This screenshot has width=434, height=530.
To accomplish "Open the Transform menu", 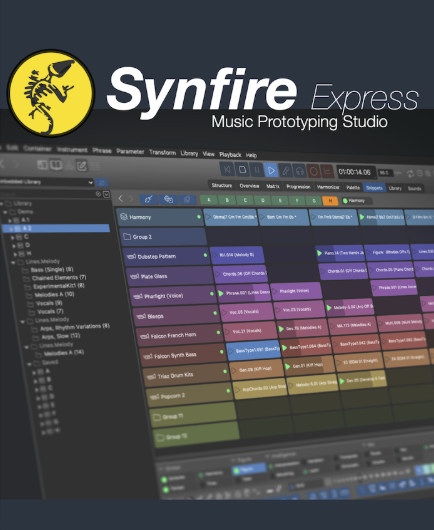I will 162,152.
